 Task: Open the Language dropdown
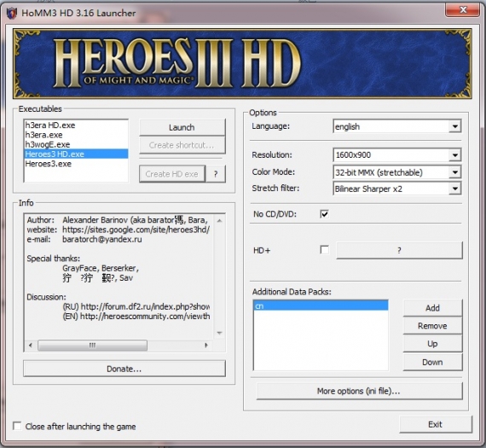(454, 126)
